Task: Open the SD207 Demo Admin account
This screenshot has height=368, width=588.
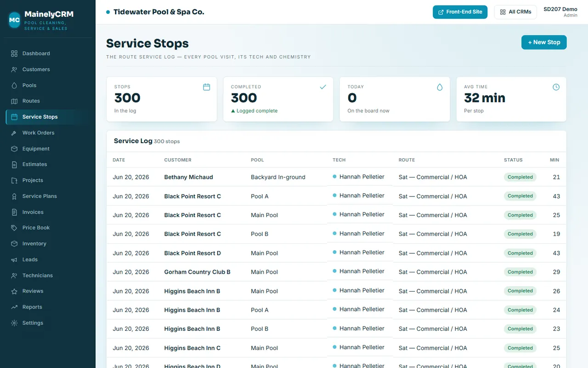Action: click(560, 12)
